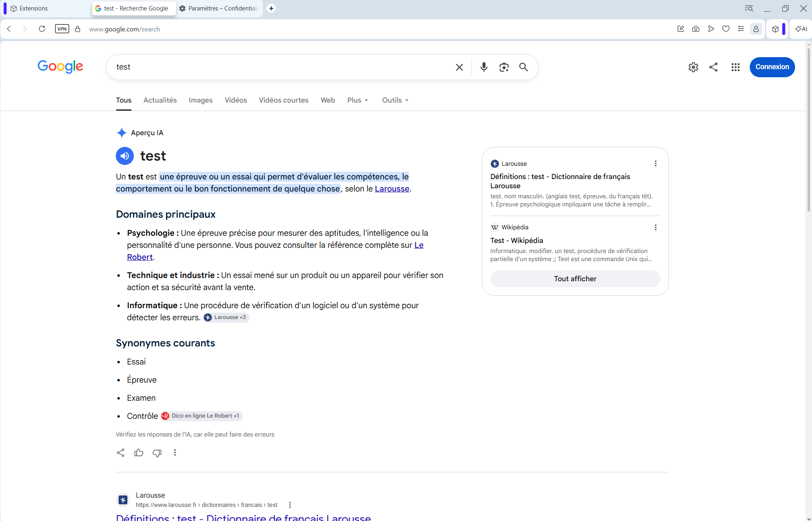Open the Vidéos courtes tab
812x521 pixels.
pos(284,100)
